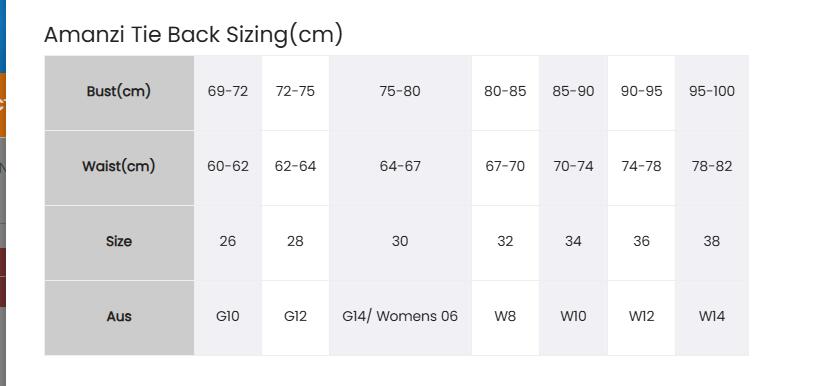This screenshot has width=829, height=386.
Task: Click the 75-80 bust measurement cell
Action: 400,93
